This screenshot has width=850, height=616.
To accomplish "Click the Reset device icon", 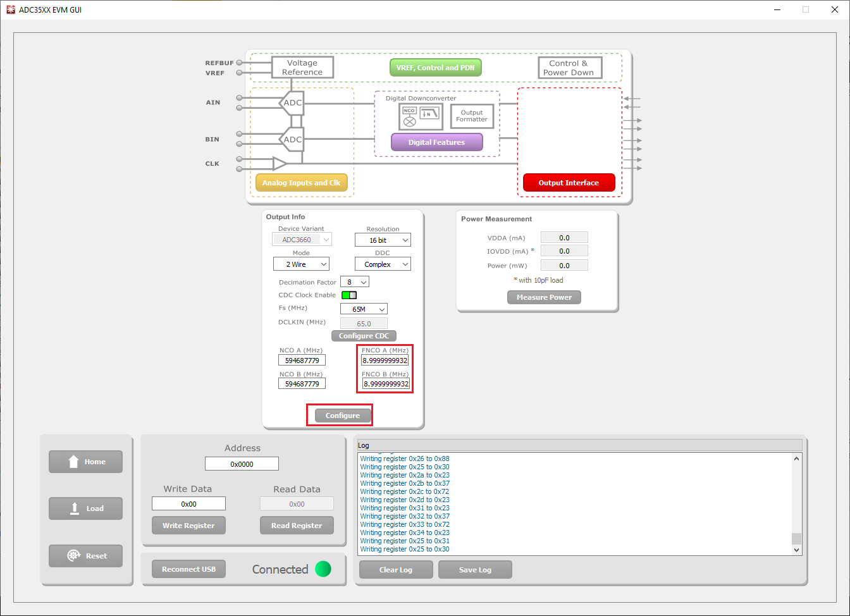I will [x=85, y=555].
